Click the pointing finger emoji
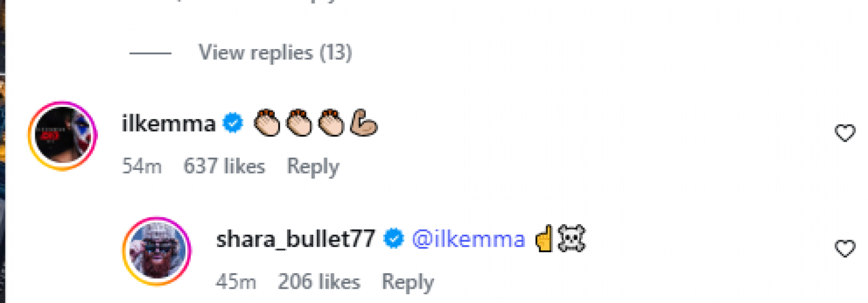The height and width of the screenshot is (303, 868). [544, 239]
